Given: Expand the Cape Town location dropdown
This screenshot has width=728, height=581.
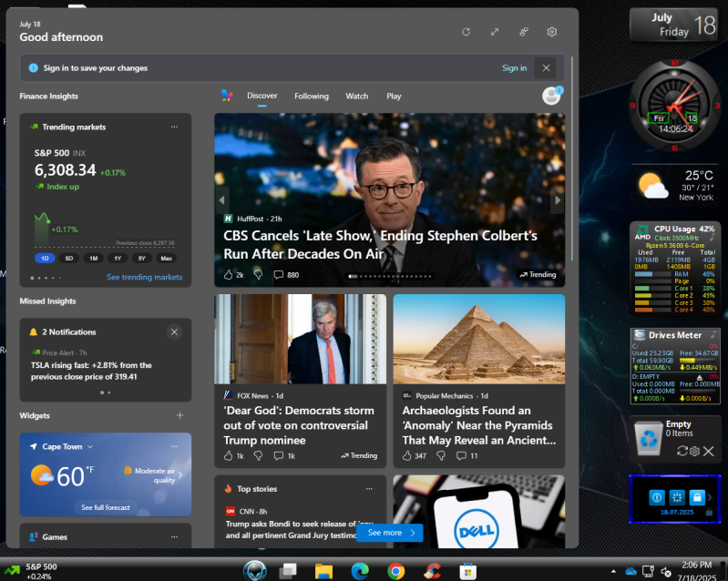Looking at the screenshot, I should pyautogui.click(x=90, y=446).
